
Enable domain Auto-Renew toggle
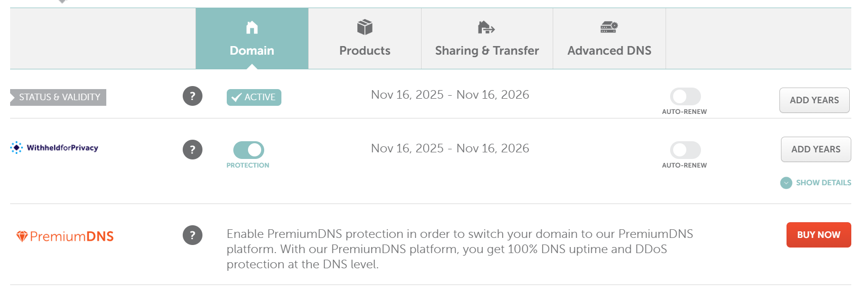click(685, 96)
